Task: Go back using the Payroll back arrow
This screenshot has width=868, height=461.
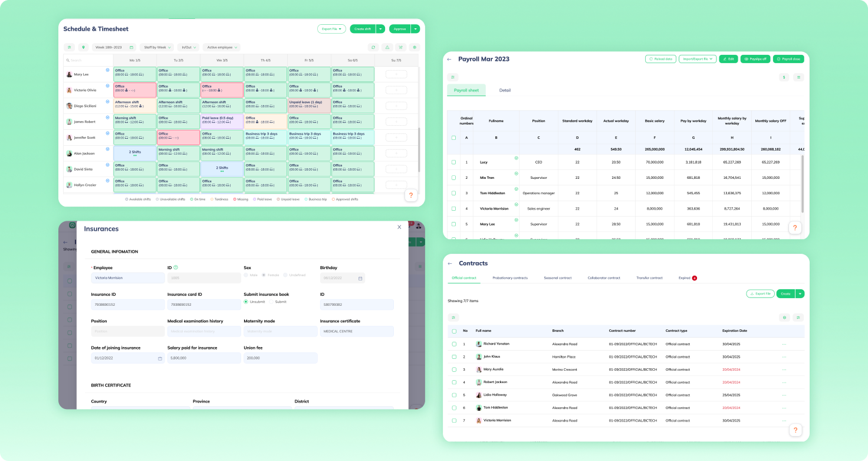Action: [449, 59]
